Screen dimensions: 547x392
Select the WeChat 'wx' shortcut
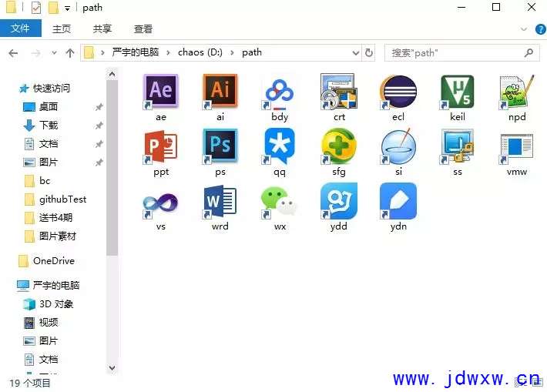tap(280, 207)
